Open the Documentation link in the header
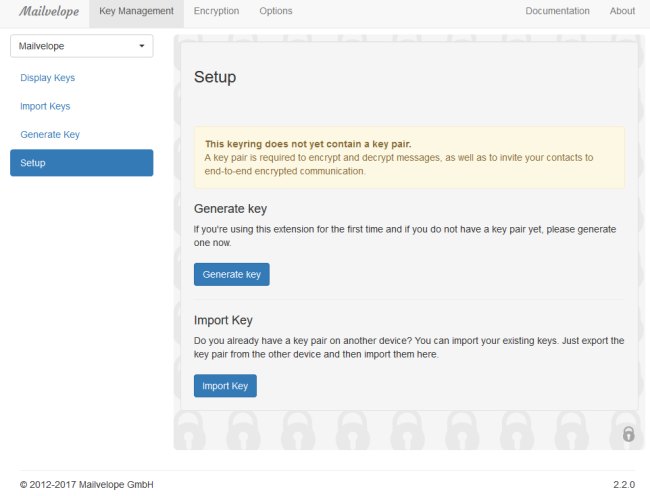This screenshot has width=650, height=496. pyautogui.click(x=557, y=11)
